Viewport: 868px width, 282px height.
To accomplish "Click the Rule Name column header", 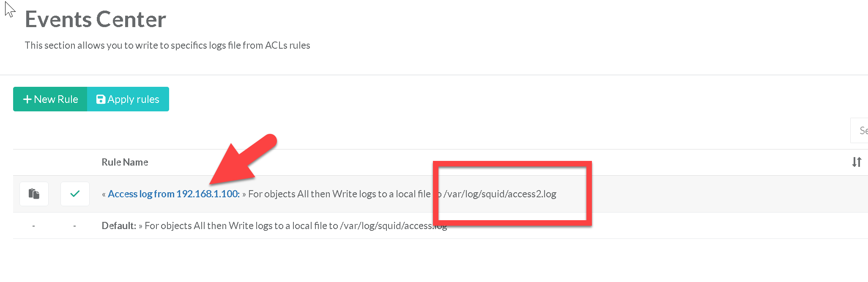I will (x=125, y=162).
